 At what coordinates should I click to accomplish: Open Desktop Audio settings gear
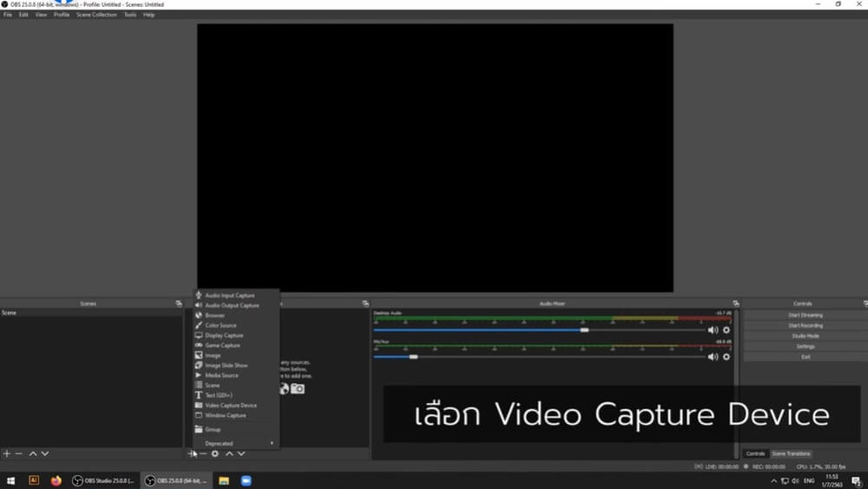pyautogui.click(x=727, y=330)
